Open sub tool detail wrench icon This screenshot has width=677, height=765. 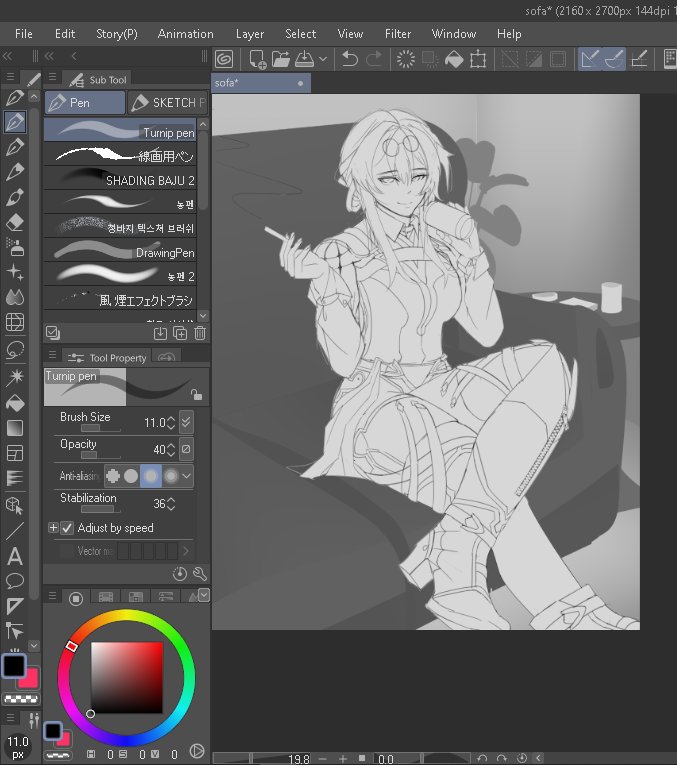pyautogui.click(x=199, y=574)
